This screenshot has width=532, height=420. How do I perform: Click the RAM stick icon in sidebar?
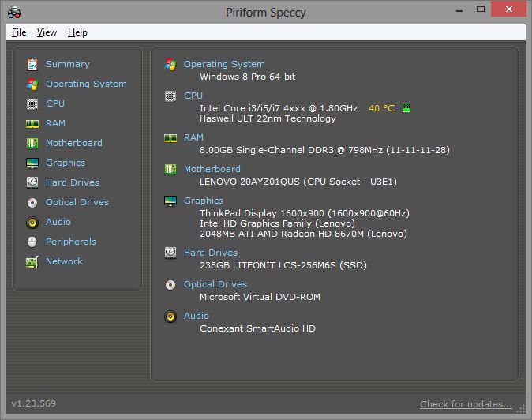tap(32, 123)
